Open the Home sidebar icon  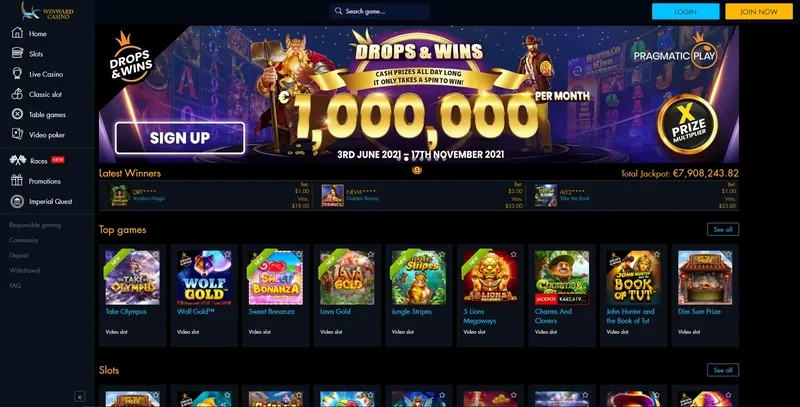[17, 33]
